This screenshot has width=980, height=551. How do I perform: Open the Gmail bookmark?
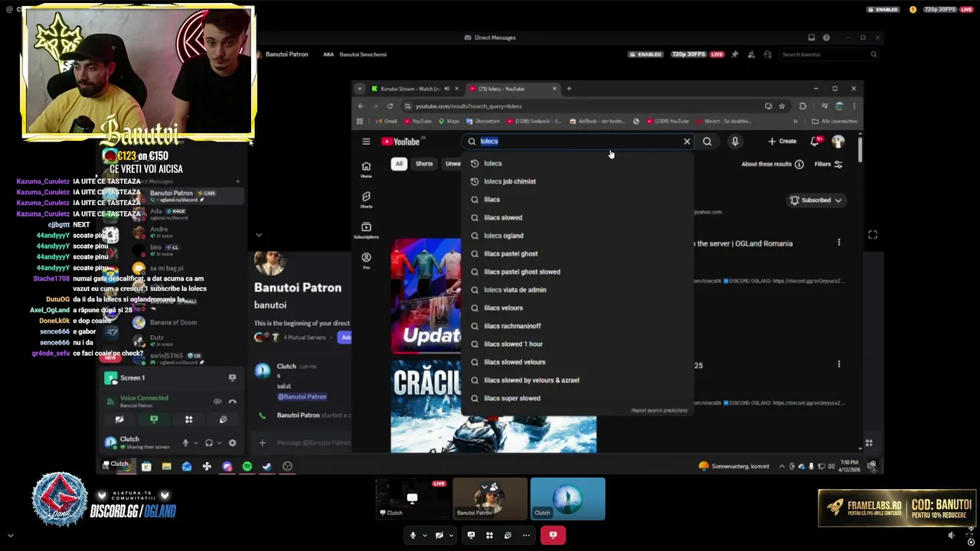click(x=387, y=121)
